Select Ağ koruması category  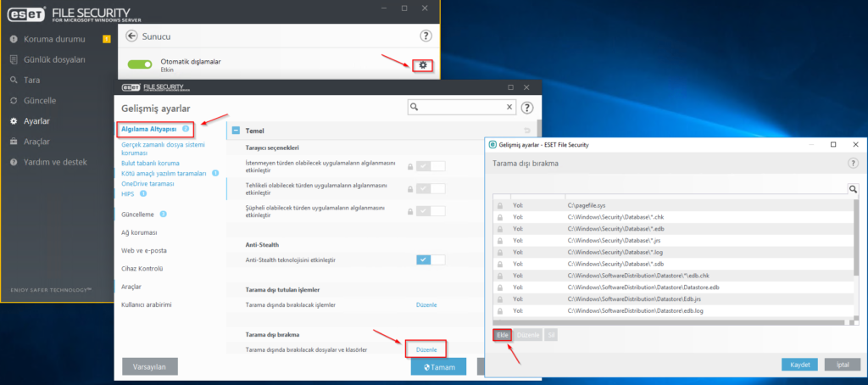tap(140, 232)
